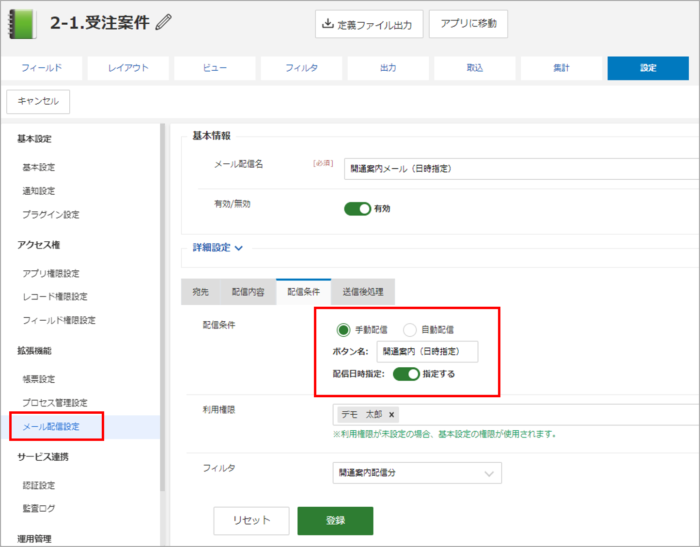Open メール配信設定 in the sidebar
Screen dimensions: 700x547
(x=51, y=427)
